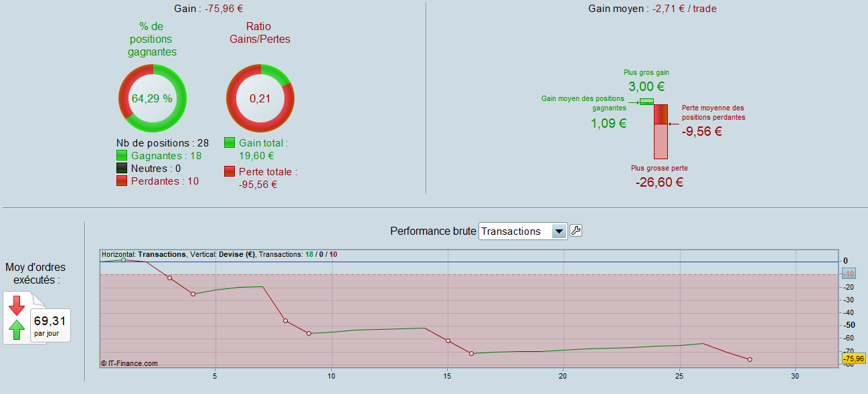
Task: Click the -26,60 € biggest loss value
Action: 659,182
